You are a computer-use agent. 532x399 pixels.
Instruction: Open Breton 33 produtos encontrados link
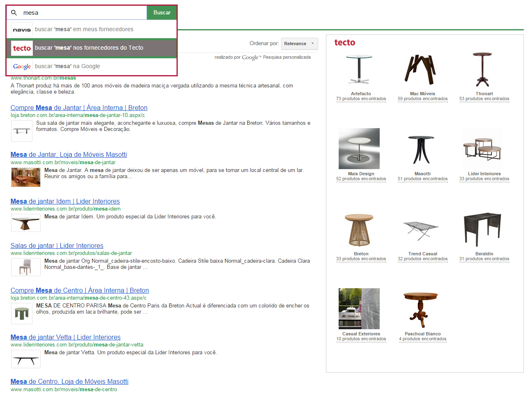(x=361, y=259)
